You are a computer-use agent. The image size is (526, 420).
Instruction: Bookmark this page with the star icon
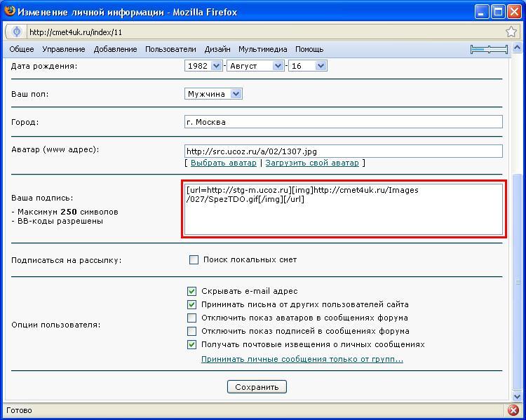511,32
